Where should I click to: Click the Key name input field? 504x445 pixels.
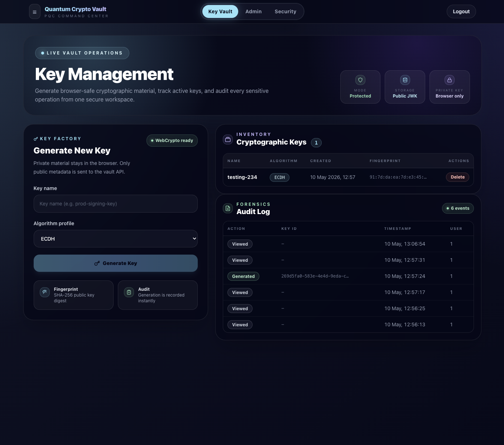116,204
